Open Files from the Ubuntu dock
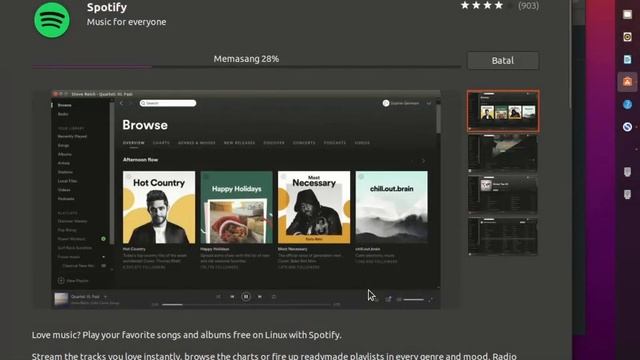The width and height of the screenshot is (640, 360). click(627, 15)
